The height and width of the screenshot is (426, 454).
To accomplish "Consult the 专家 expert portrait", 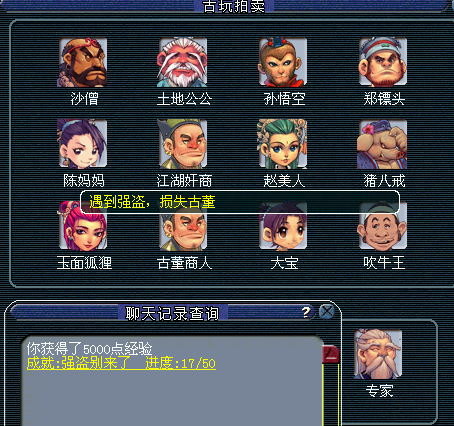I will 378,354.
